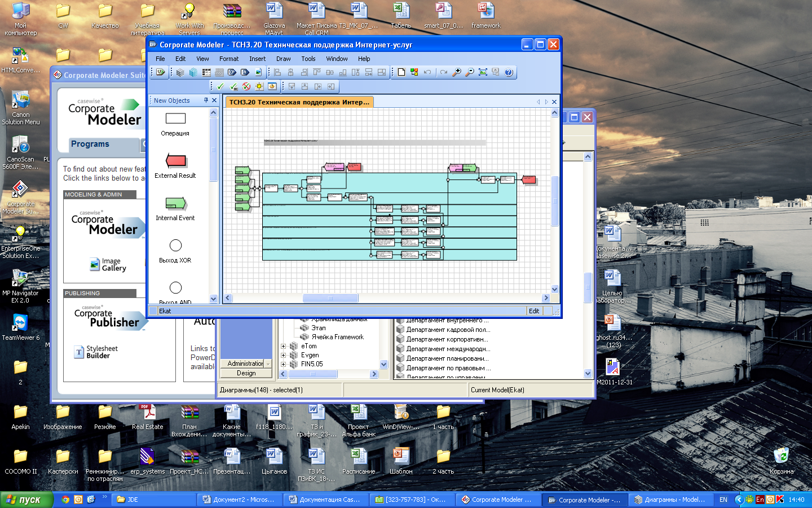Pin the New Objects panel
This screenshot has height=508, width=812.
click(x=206, y=100)
